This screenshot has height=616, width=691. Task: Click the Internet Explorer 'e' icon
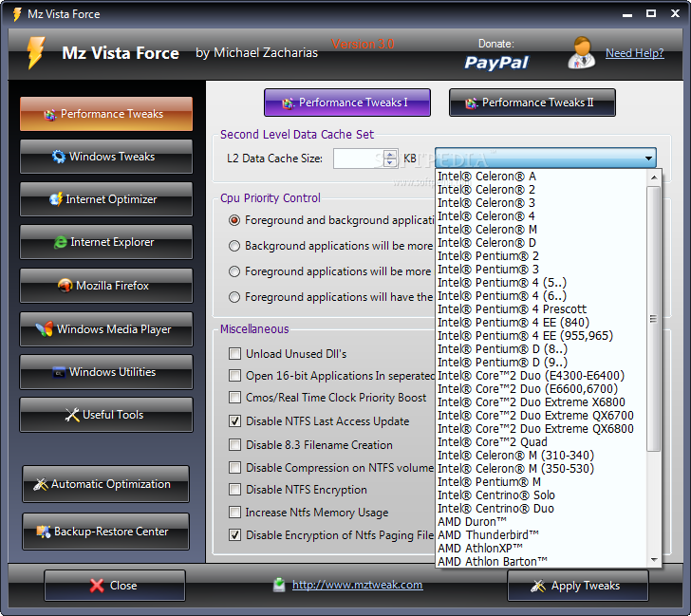click(61, 242)
